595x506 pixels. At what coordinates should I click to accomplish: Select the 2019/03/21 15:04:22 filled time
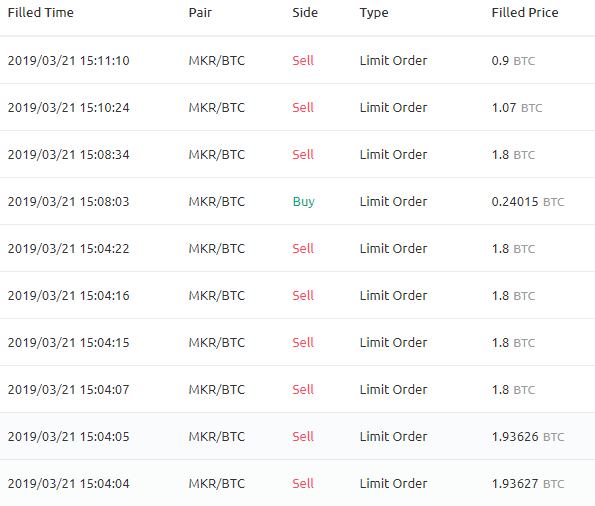68,249
